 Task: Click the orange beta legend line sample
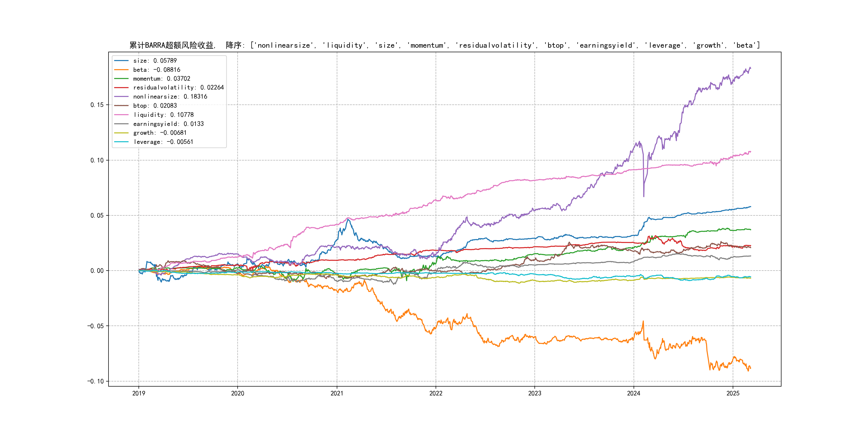(121, 70)
